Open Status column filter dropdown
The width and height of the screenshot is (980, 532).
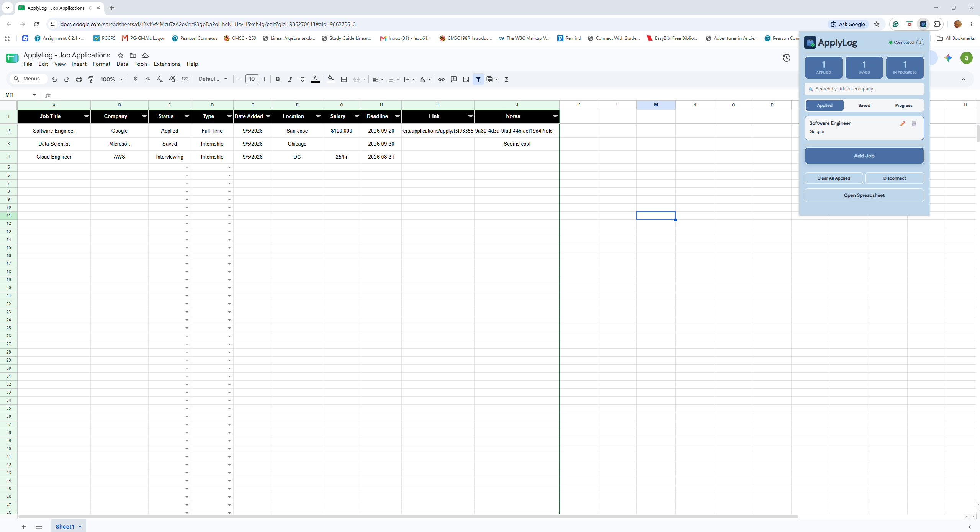(x=187, y=116)
